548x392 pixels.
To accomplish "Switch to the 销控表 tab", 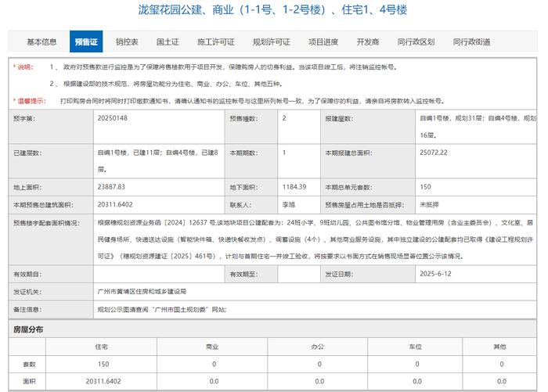I will point(127,42).
